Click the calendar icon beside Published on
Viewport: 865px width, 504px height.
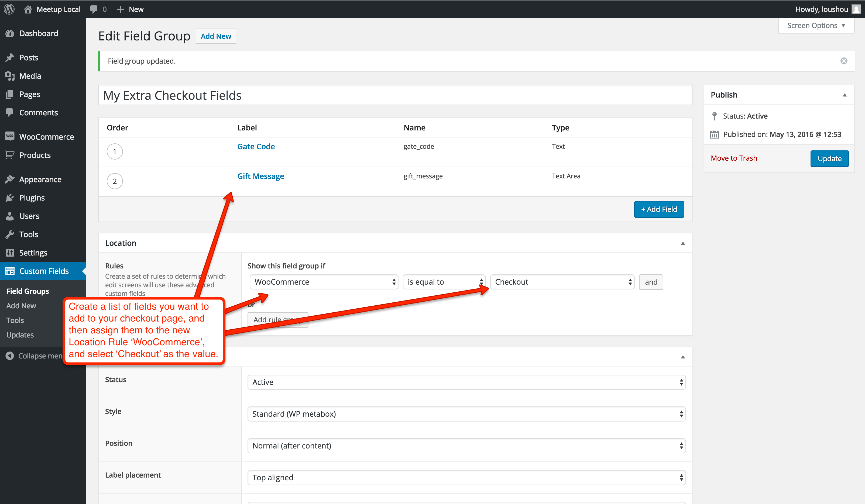(714, 134)
